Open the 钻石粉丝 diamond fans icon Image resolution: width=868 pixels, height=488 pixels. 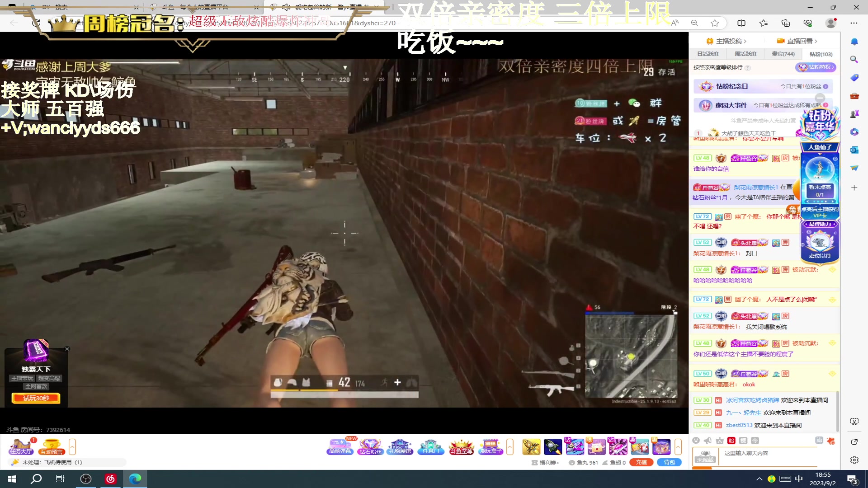[370, 447]
